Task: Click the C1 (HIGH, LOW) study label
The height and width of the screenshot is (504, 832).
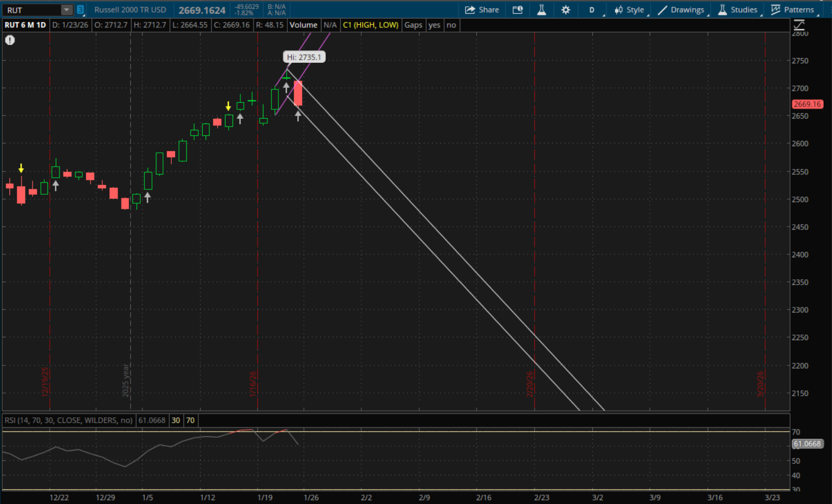Action: [370, 25]
